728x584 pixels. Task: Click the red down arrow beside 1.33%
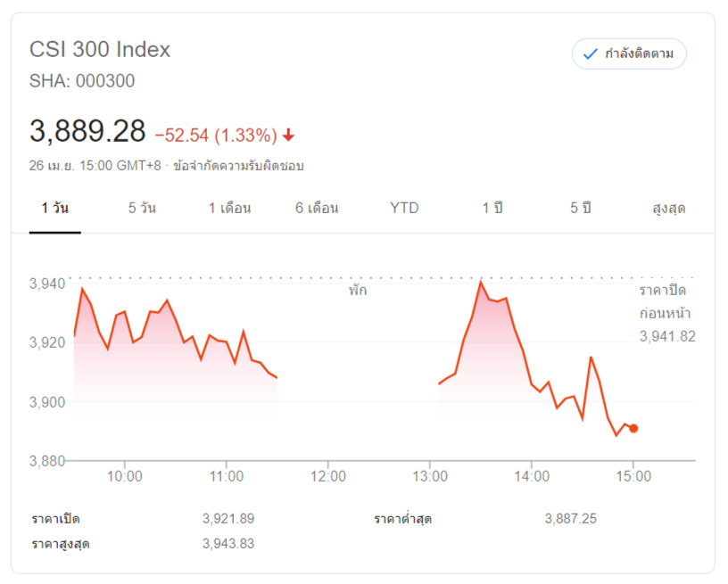[x=288, y=136]
